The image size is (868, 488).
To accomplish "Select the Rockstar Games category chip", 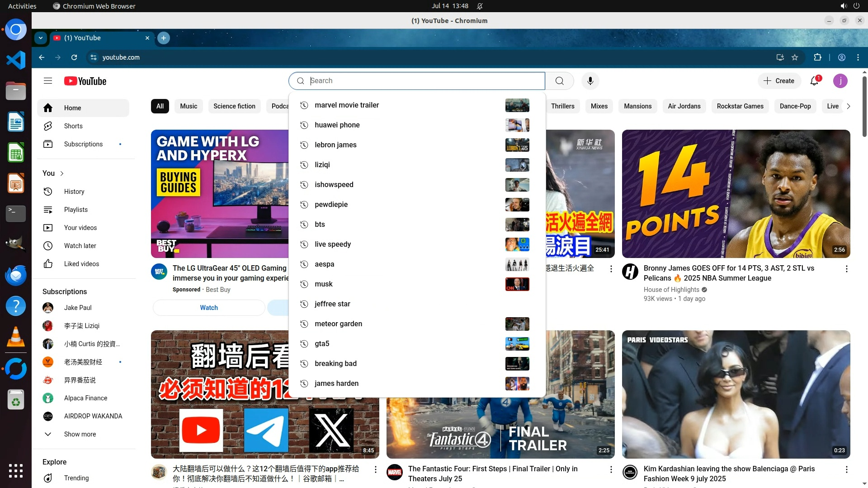I will pyautogui.click(x=740, y=106).
